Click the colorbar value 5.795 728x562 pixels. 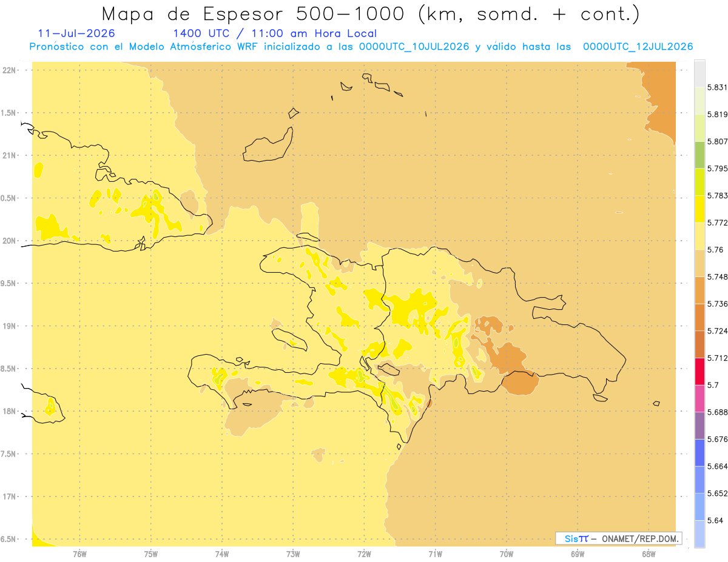pos(717,169)
